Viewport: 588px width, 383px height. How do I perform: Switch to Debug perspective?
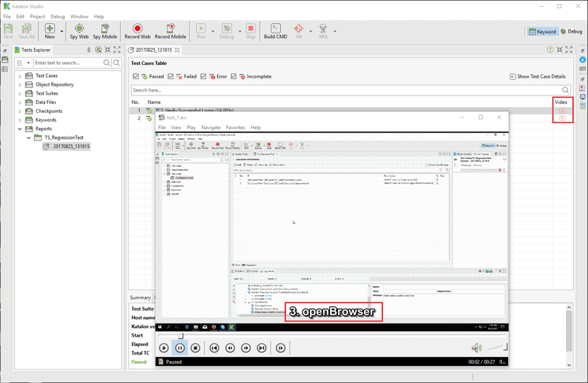pyautogui.click(x=571, y=32)
